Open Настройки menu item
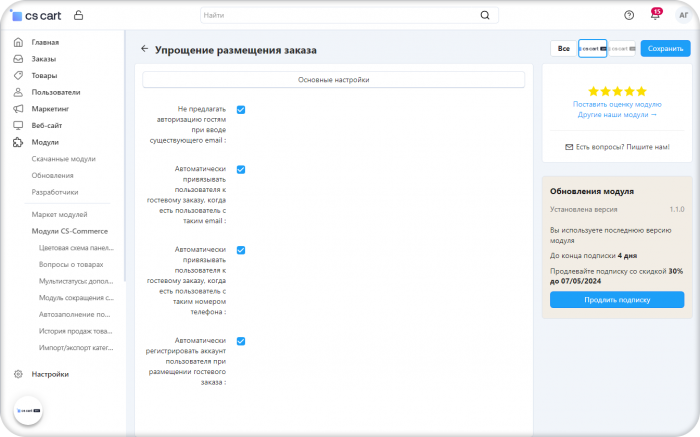The width and height of the screenshot is (700, 437). [50, 375]
